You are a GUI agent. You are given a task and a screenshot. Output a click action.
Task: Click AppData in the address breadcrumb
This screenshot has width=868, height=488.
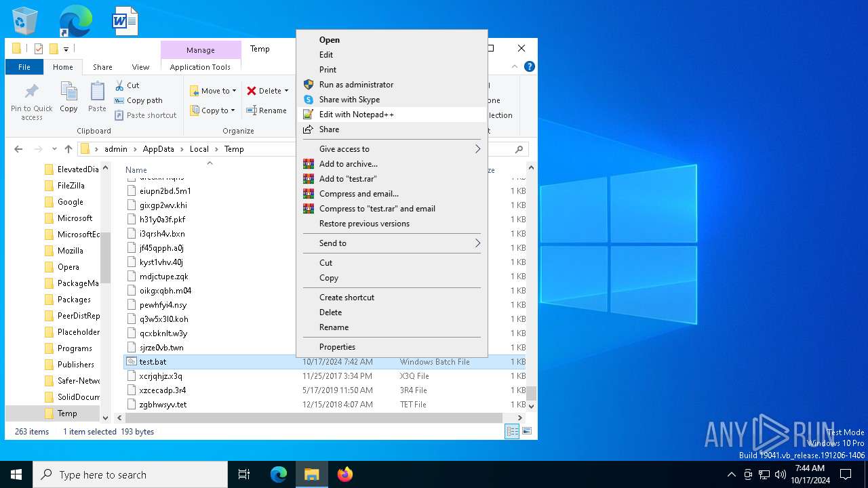[158, 149]
